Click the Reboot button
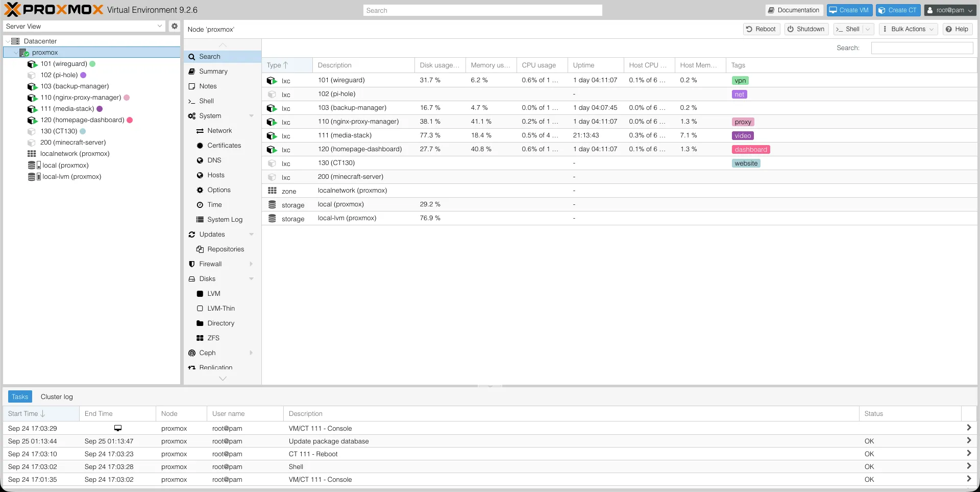 [761, 29]
